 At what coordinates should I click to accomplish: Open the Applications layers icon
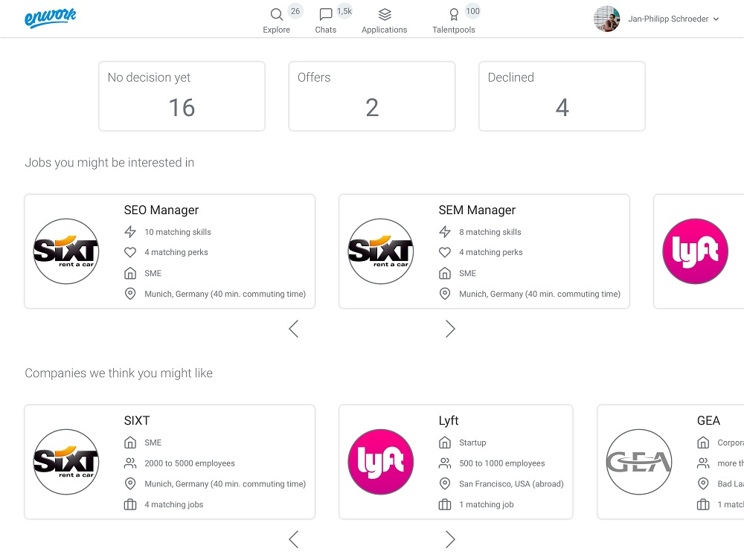pyautogui.click(x=385, y=15)
